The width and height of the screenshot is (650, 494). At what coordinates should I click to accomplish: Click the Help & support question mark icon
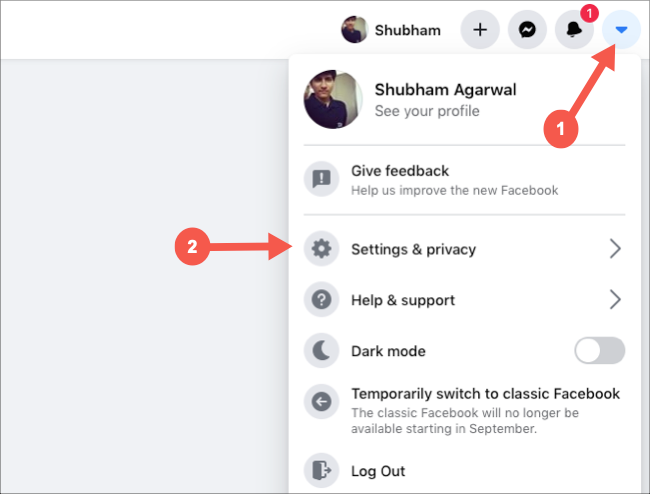(321, 300)
